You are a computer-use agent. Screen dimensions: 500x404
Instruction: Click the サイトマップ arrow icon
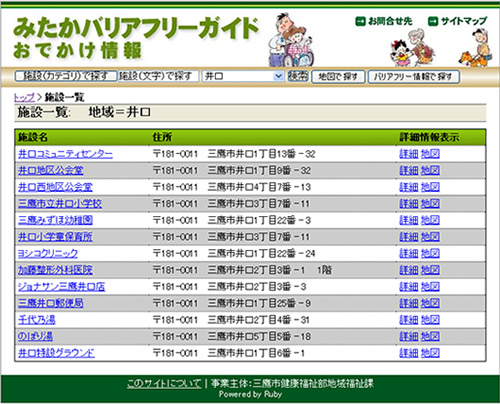click(433, 21)
